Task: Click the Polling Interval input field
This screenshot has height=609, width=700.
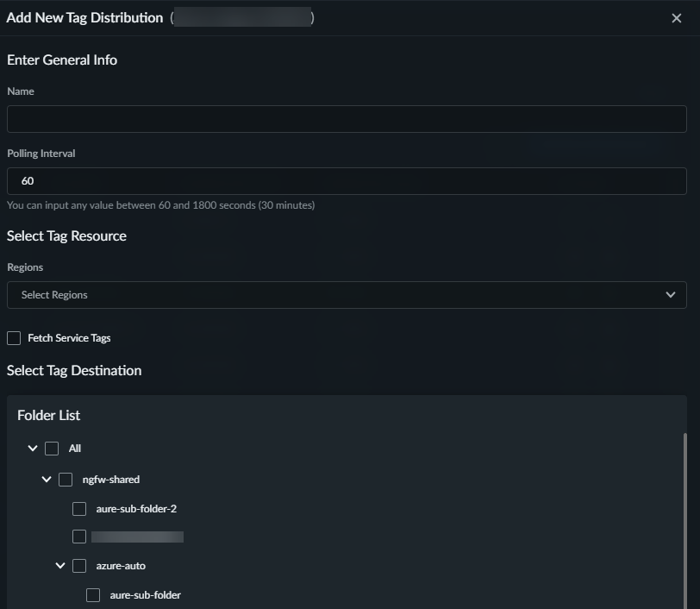Action: (x=347, y=181)
